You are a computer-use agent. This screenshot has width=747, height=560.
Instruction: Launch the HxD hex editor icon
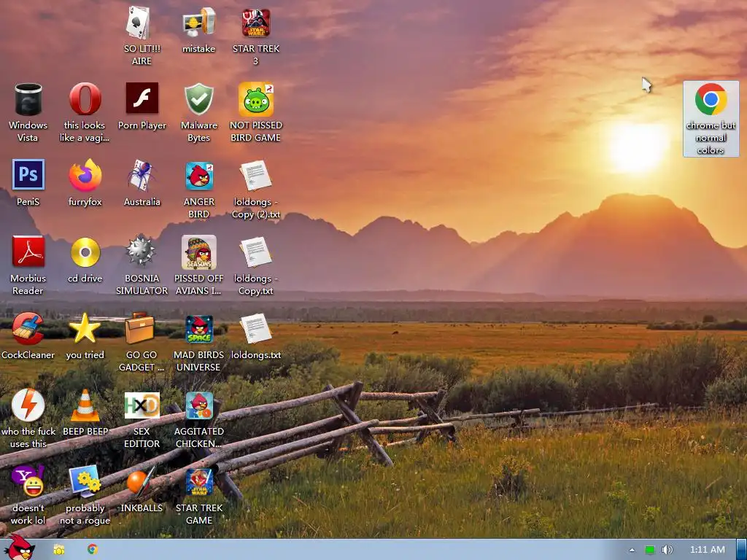pyautogui.click(x=142, y=405)
